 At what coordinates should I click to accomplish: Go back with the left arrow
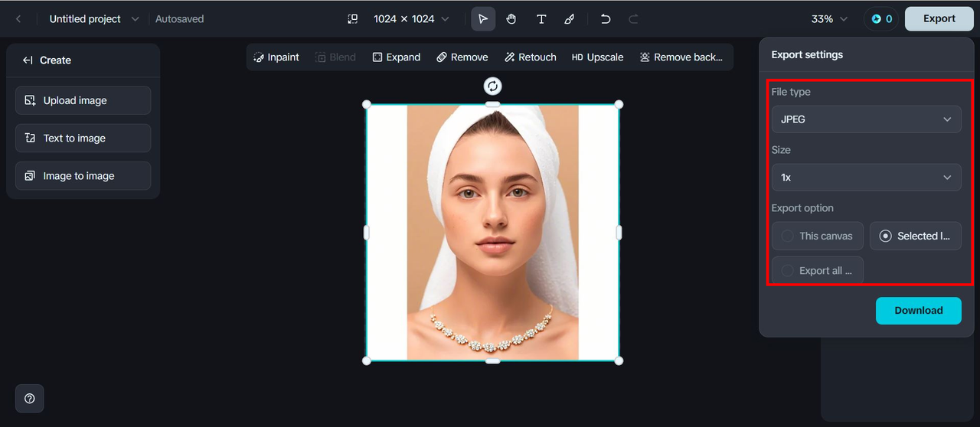tap(18, 19)
